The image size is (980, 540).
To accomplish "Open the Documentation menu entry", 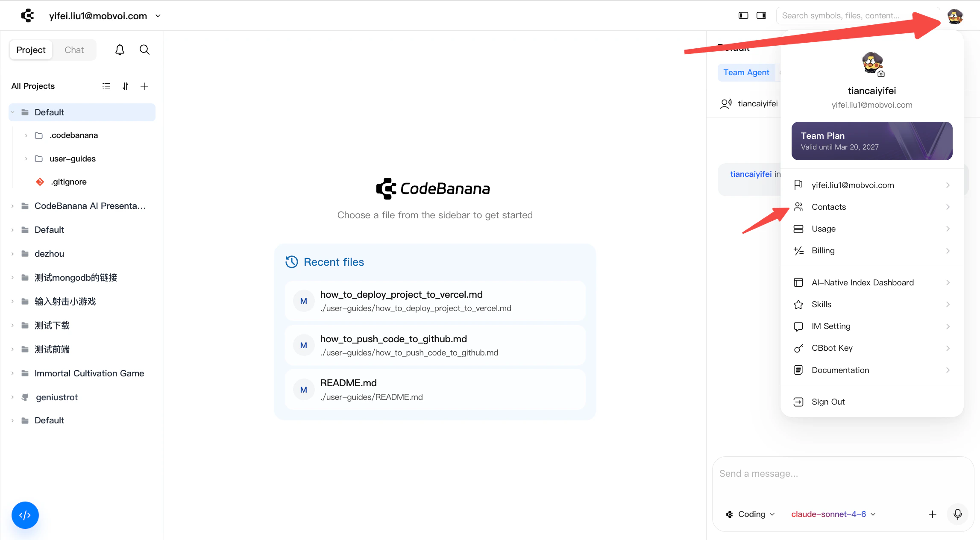I will [x=872, y=370].
